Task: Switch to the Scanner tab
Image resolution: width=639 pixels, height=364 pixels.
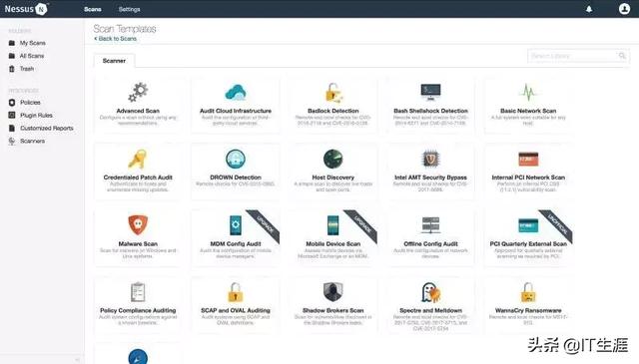Action: click(x=114, y=61)
